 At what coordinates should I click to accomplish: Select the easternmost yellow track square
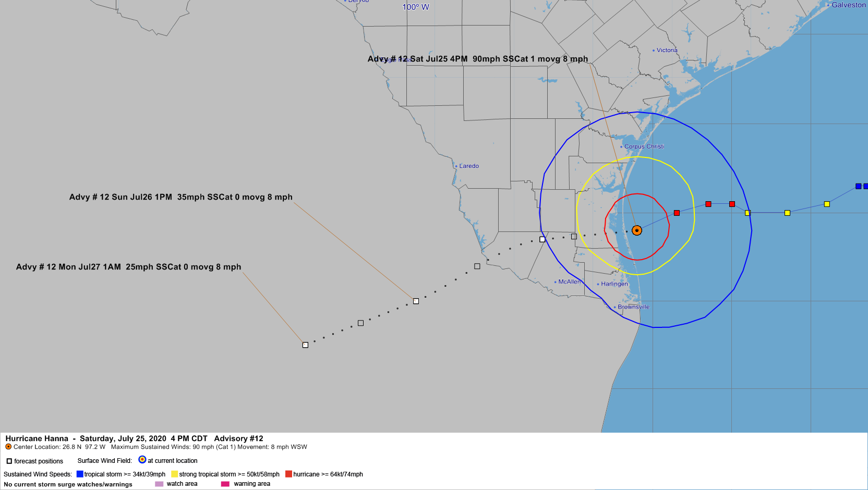click(827, 204)
